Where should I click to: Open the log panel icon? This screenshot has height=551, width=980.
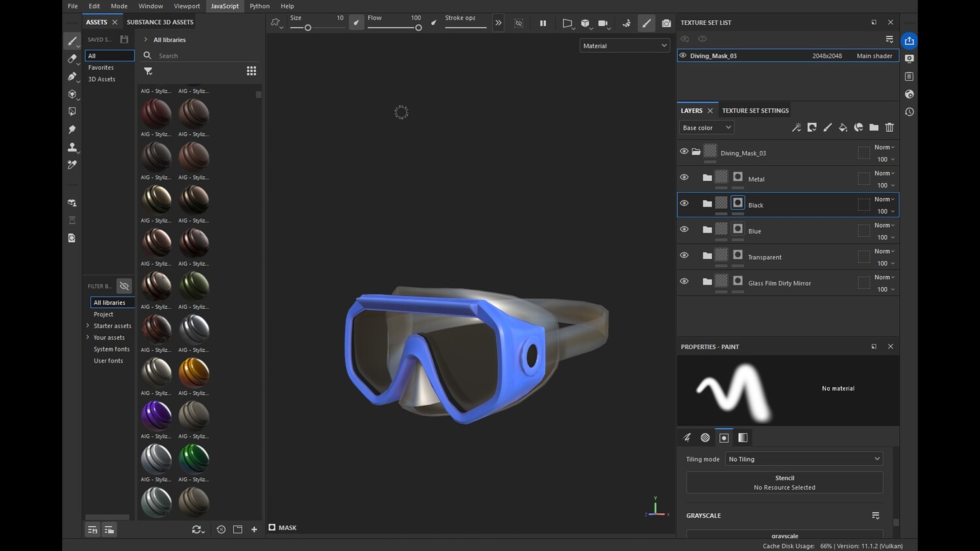[909, 76]
